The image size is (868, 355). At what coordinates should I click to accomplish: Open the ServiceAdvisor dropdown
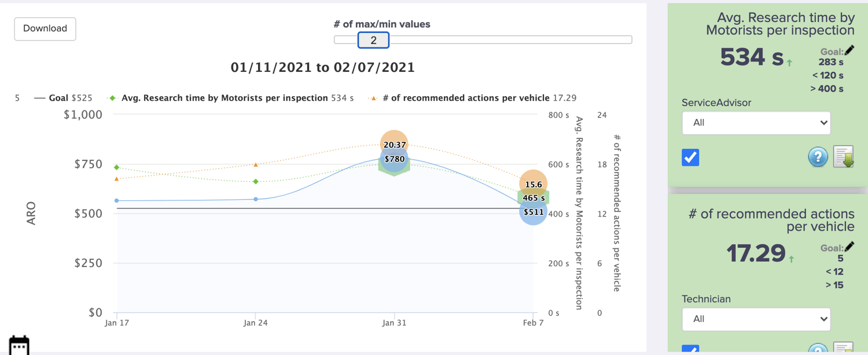coord(756,123)
